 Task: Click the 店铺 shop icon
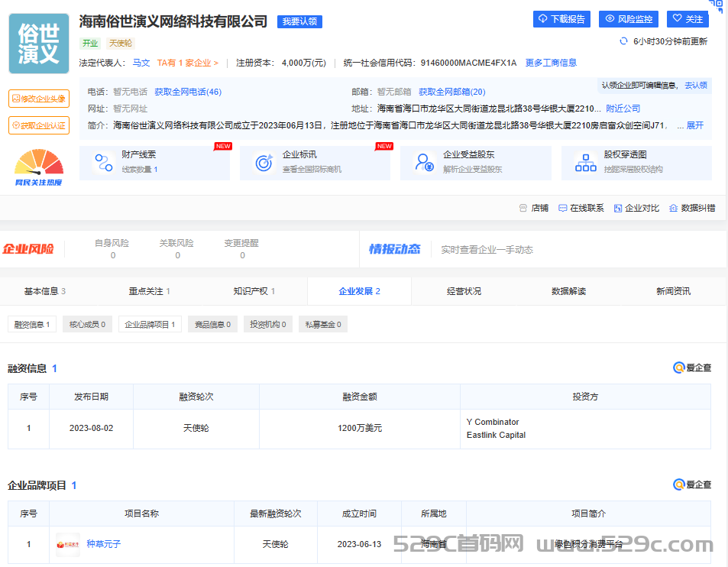tap(523, 208)
